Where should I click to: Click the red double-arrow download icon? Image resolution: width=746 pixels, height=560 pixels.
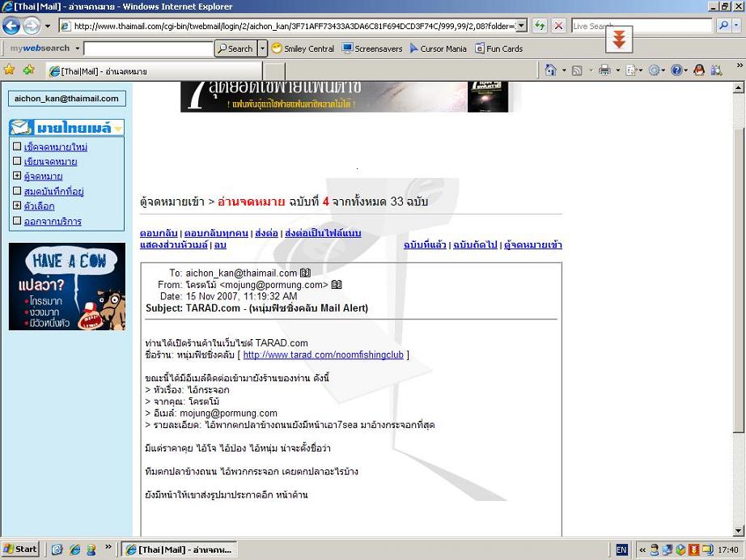click(x=619, y=39)
